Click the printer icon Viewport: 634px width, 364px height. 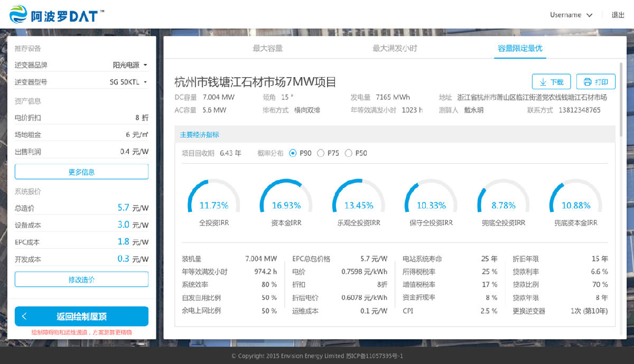587,82
